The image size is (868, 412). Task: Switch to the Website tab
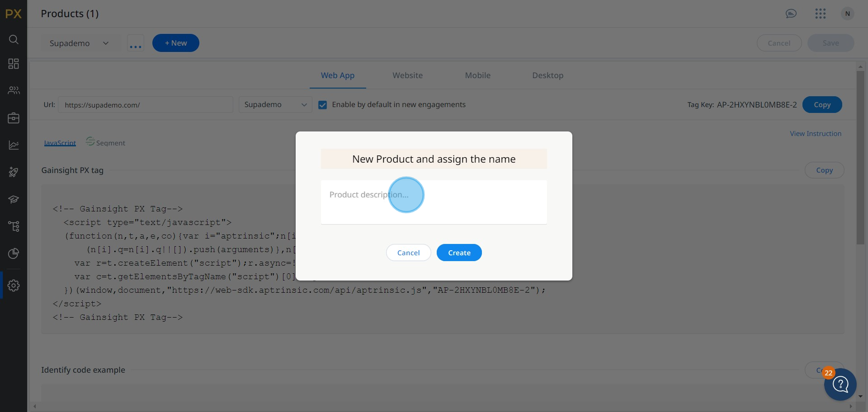[408, 75]
